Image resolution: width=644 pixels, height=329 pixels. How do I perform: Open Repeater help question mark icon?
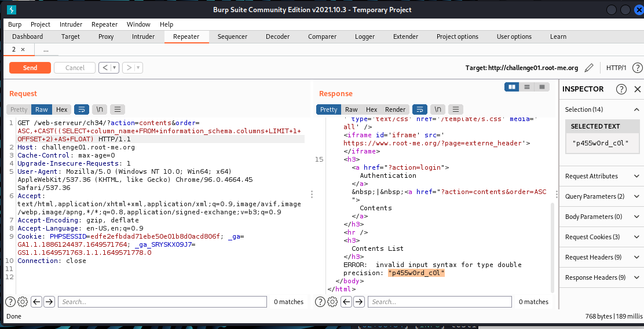pos(637,68)
